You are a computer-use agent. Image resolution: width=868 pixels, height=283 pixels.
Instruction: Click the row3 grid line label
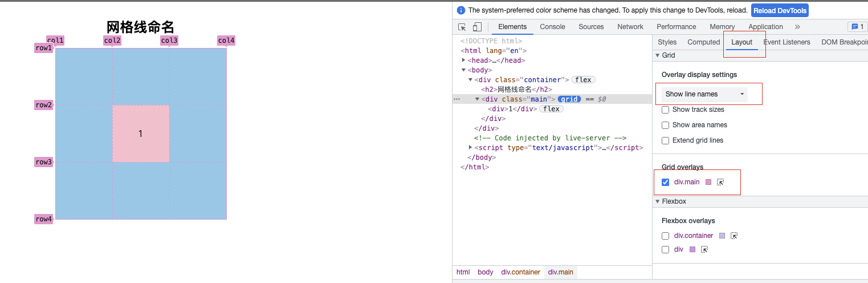tap(44, 162)
